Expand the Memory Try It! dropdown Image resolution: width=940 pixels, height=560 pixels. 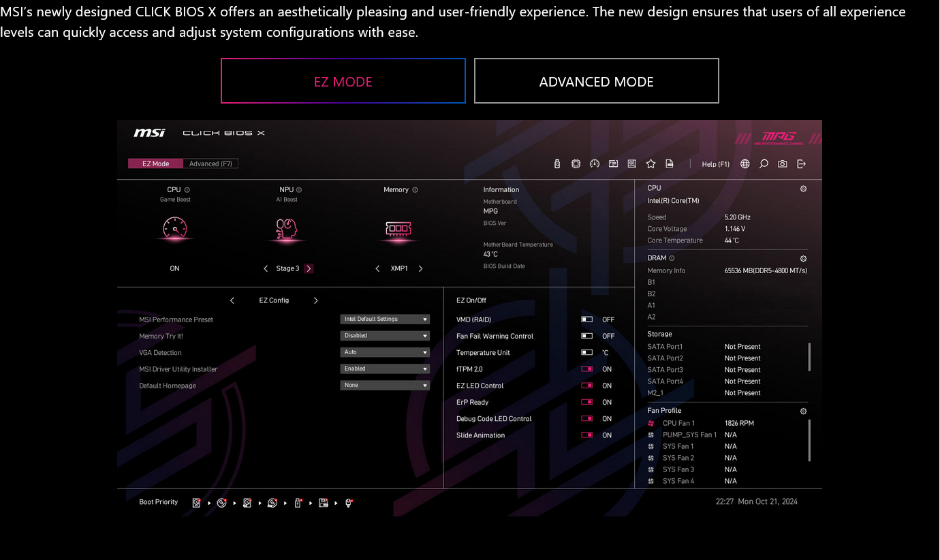pyautogui.click(x=385, y=335)
